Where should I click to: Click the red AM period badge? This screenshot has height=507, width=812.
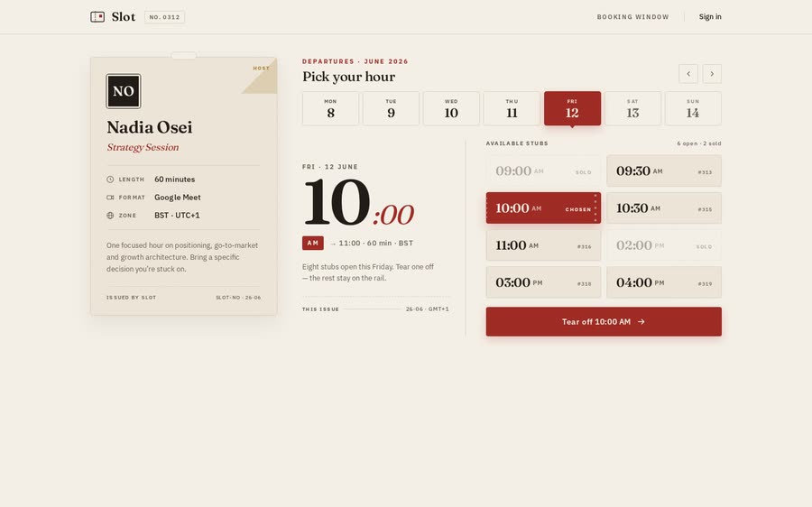tap(313, 243)
